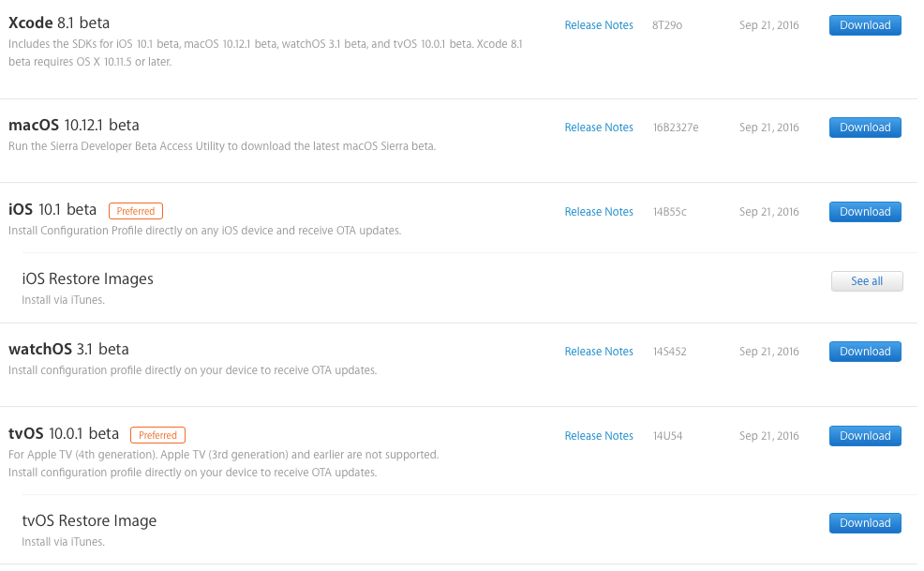
Task: Click the macOS 10.12.1 beta heading
Action: (74, 125)
